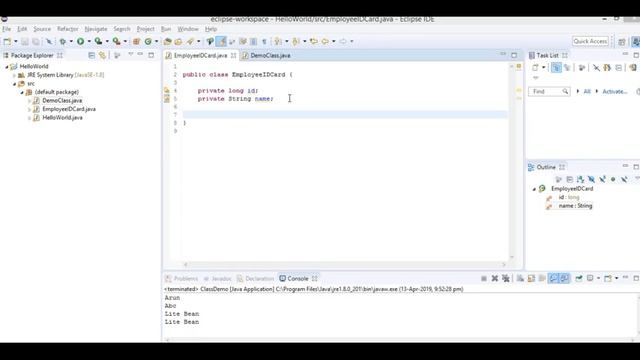Screen dimensions: 640x360
Task: Open the dropdown next to Debug button
Action: pyautogui.click(x=71, y=41)
